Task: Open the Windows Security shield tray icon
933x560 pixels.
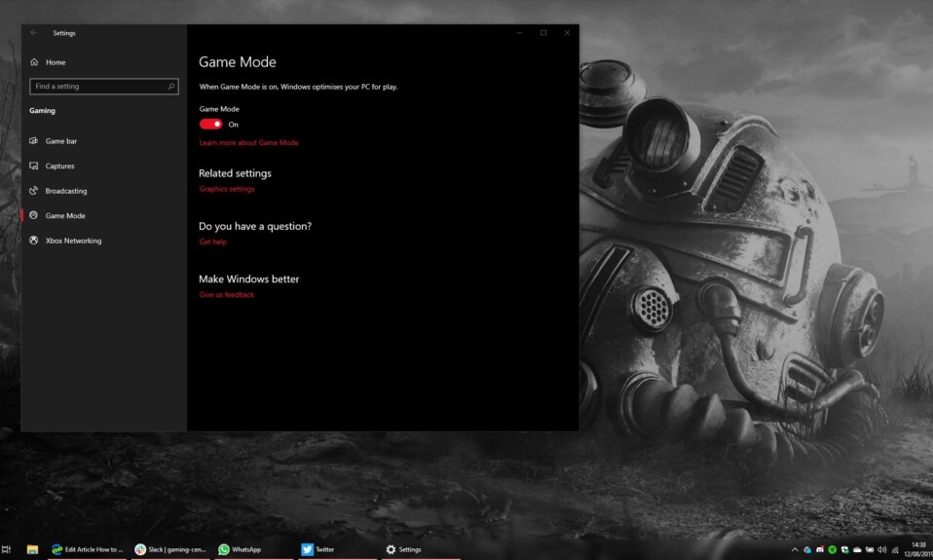Action: click(845, 550)
